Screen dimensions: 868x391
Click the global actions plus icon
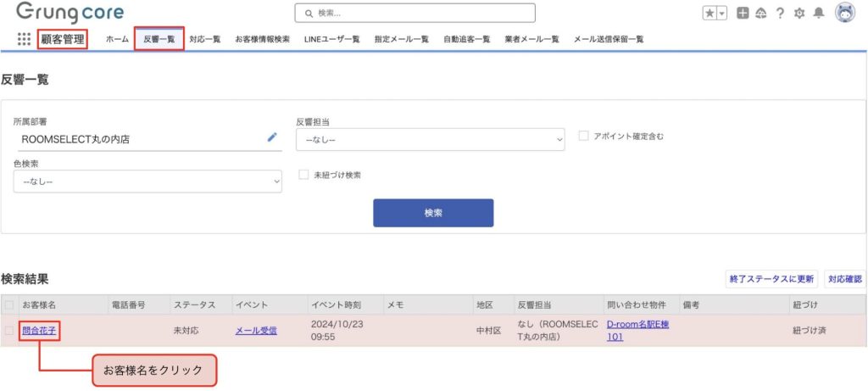click(x=743, y=13)
